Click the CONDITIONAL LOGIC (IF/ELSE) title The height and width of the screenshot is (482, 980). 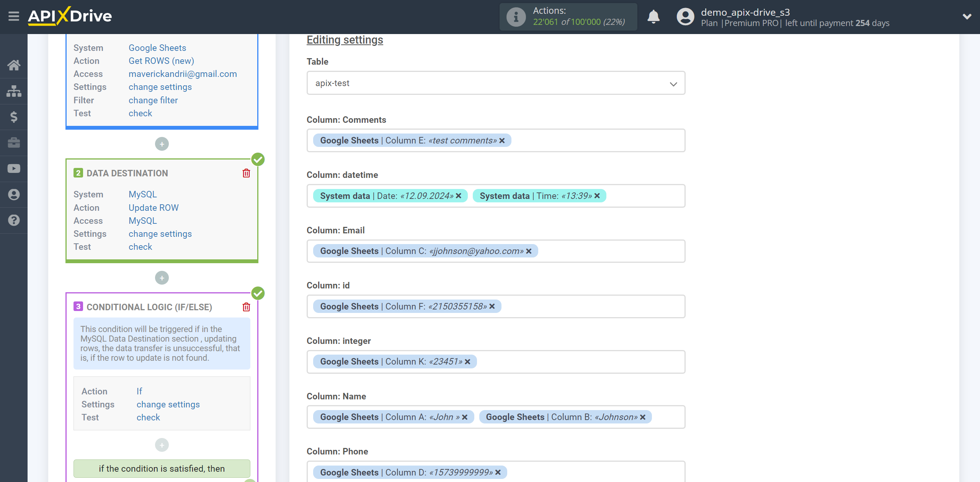[149, 307]
